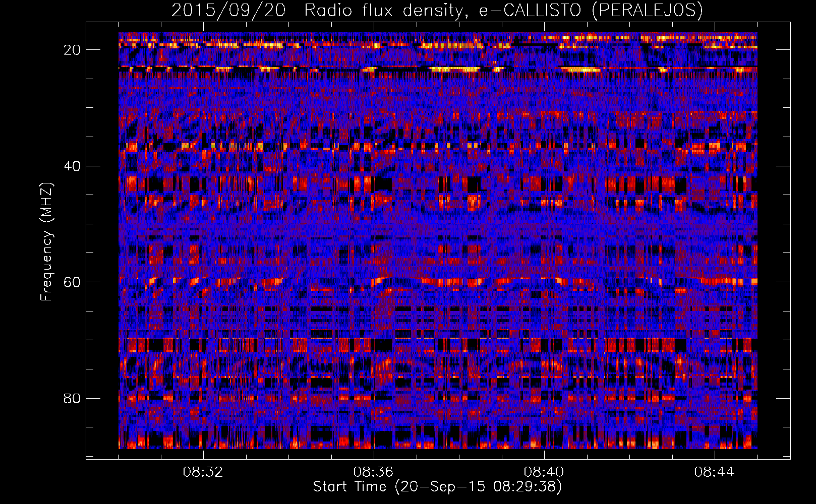
Task: Click the 60 MHz frequency tick label
Action: 73,282
